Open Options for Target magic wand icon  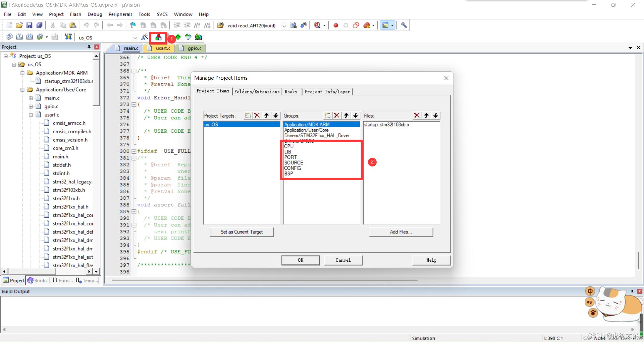(145, 37)
